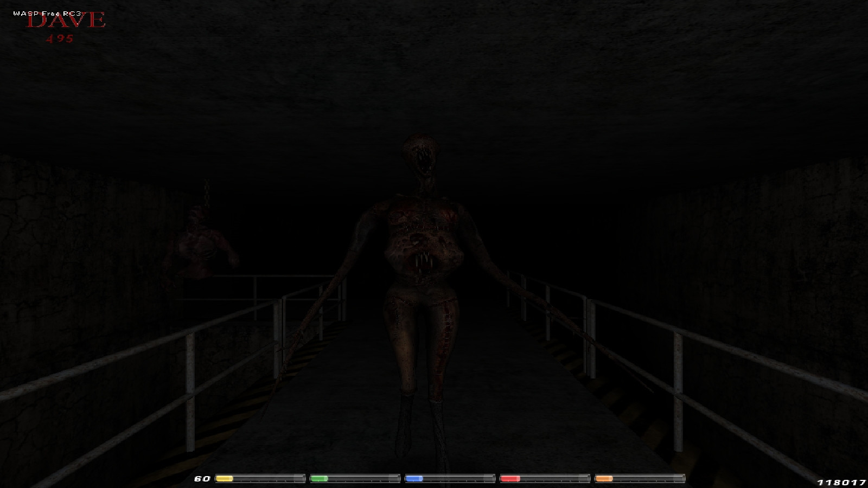Click the '118017' score readout
Viewport: 868px width, 488px height.
tap(841, 482)
